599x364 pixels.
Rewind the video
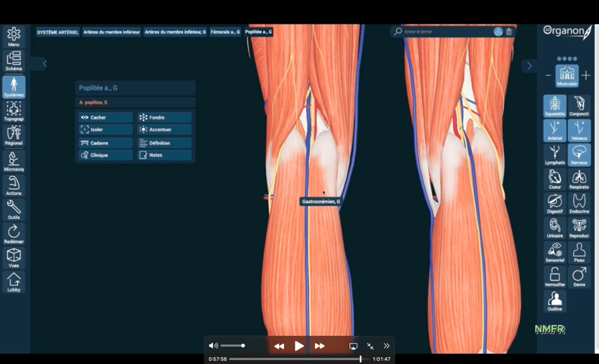pyautogui.click(x=279, y=346)
